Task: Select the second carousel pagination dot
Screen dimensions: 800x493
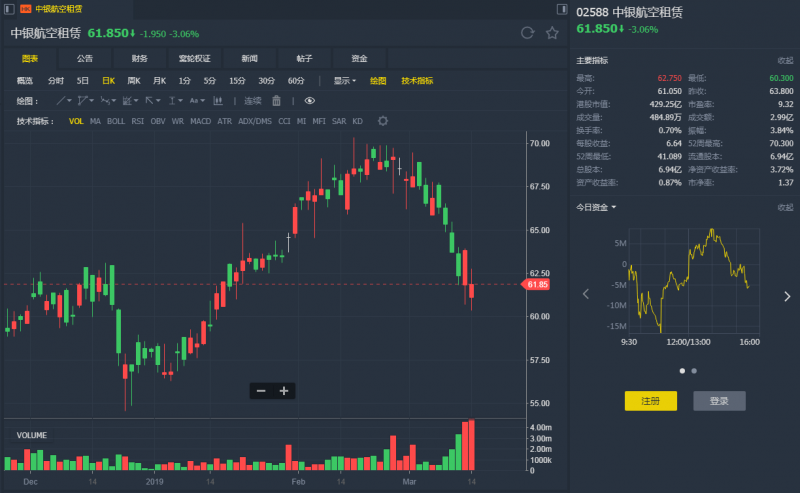Action: coord(694,370)
